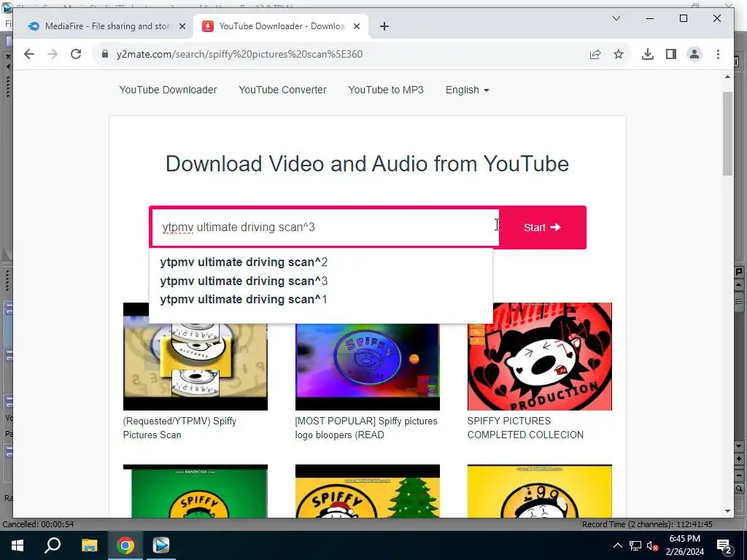Bookmark this tab with the star icon
Image resolution: width=747 pixels, height=560 pixels.
(x=619, y=54)
